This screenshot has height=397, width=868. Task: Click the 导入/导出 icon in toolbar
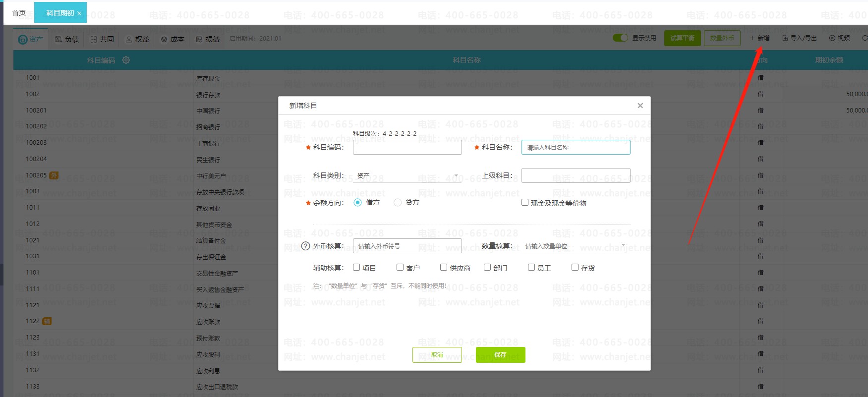point(785,38)
